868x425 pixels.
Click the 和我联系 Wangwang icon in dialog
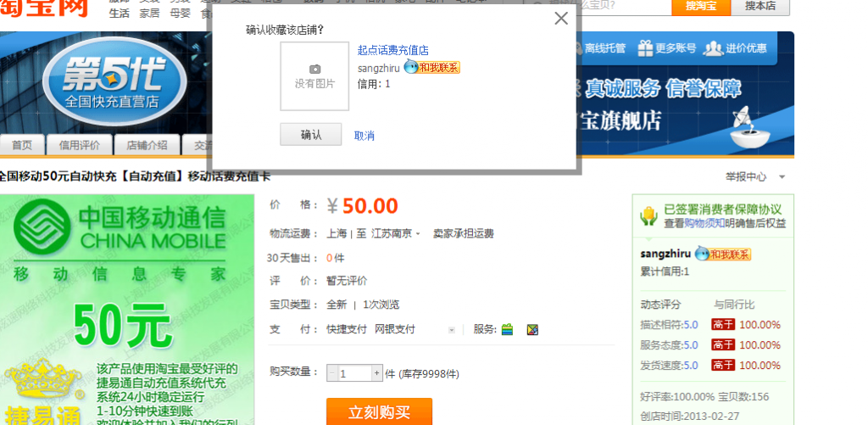(x=432, y=68)
